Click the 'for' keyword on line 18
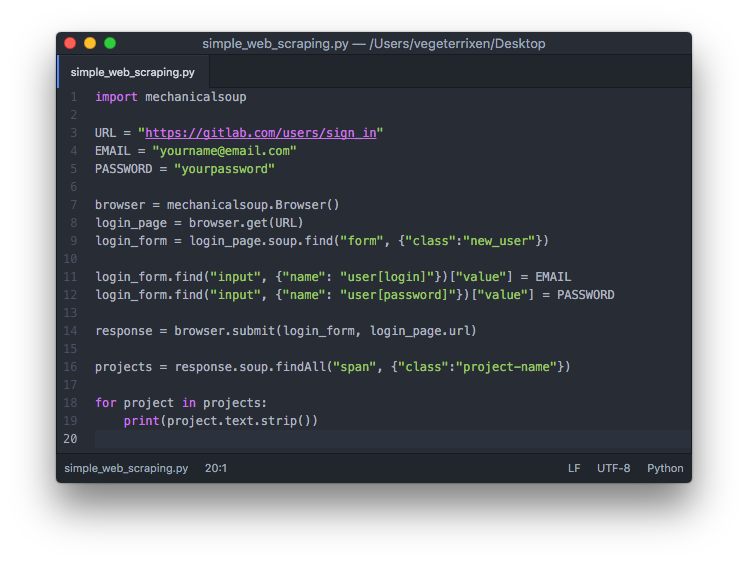748x563 pixels. [105, 403]
